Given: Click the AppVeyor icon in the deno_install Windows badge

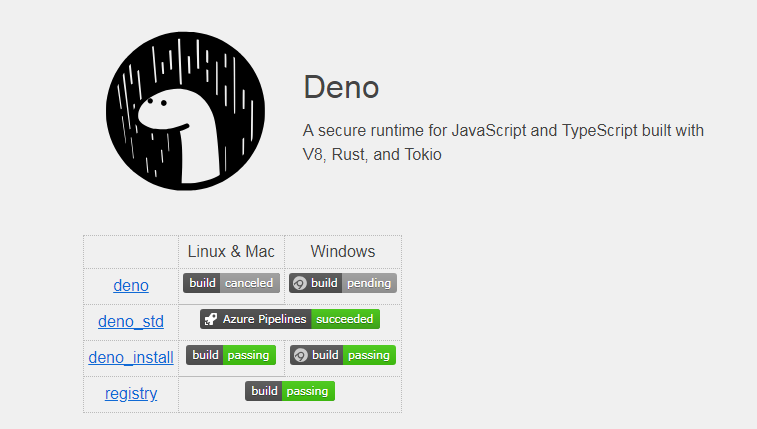Looking at the screenshot, I should coord(301,355).
